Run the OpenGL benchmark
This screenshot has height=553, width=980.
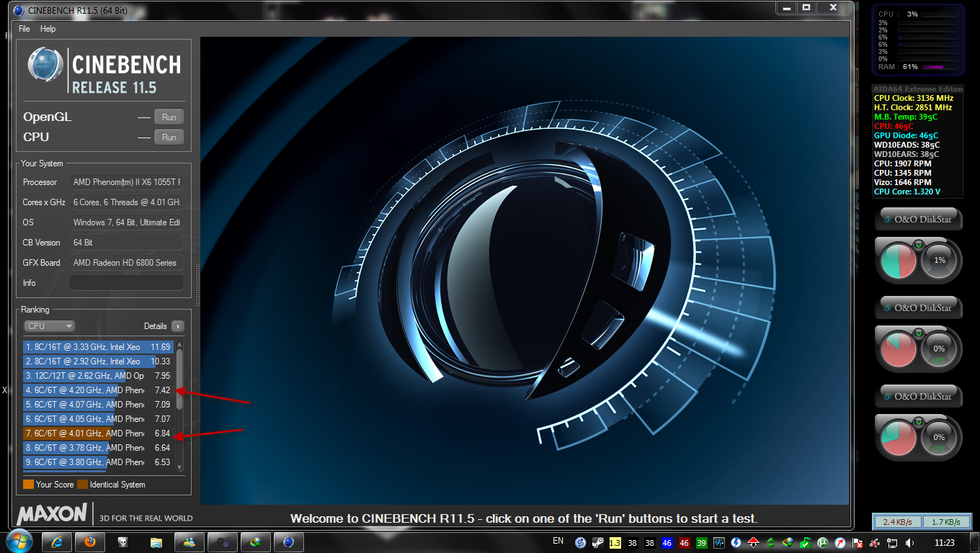click(x=169, y=117)
